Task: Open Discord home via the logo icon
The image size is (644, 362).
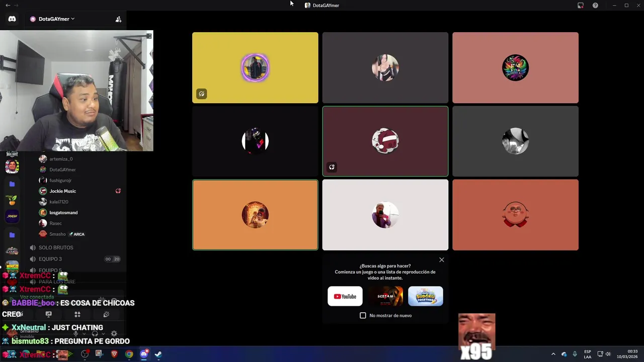Action: [12, 19]
